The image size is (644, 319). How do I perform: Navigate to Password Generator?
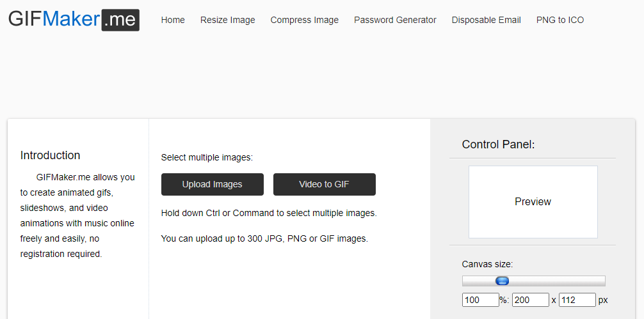[x=395, y=20]
